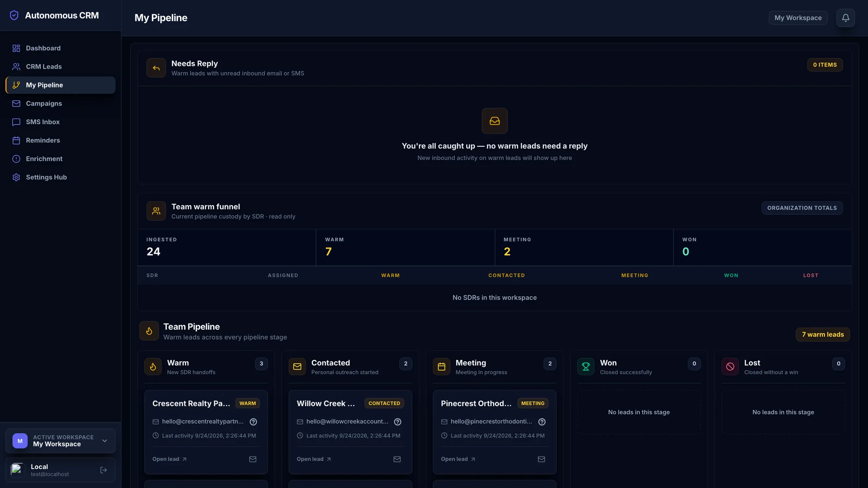Viewport: 868px width, 488px height.
Task: Click the Contacted column envelope icon
Action: (x=297, y=367)
